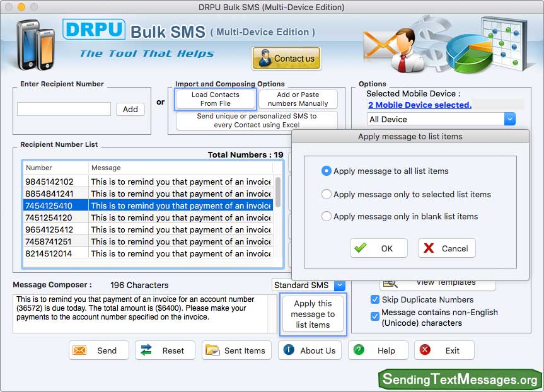Click the yellow minimize window button
This screenshot has width=544, height=392.
(x=21, y=6)
